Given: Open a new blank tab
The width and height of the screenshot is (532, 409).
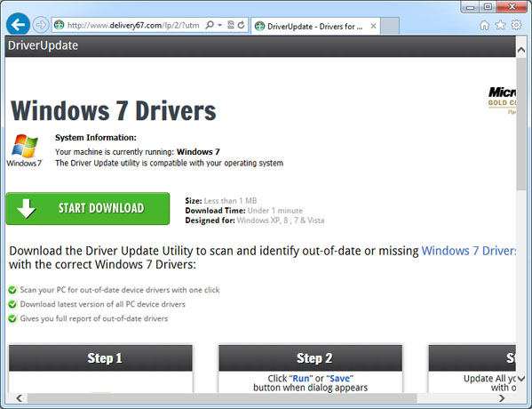Looking at the screenshot, I should [x=390, y=26].
